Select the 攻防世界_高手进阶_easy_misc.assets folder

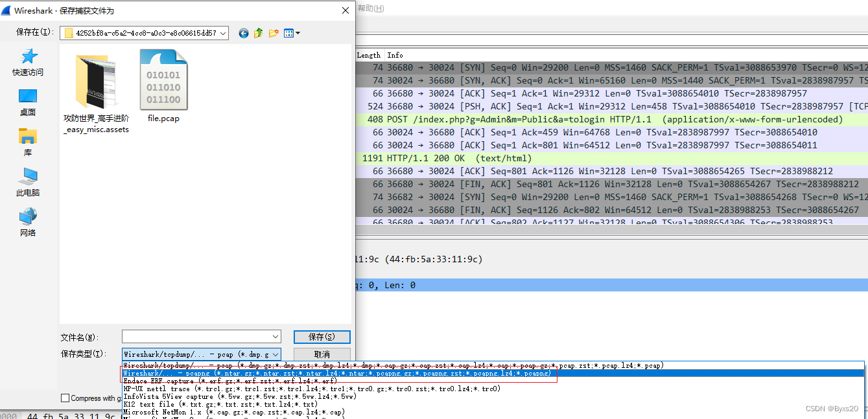(x=96, y=93)
